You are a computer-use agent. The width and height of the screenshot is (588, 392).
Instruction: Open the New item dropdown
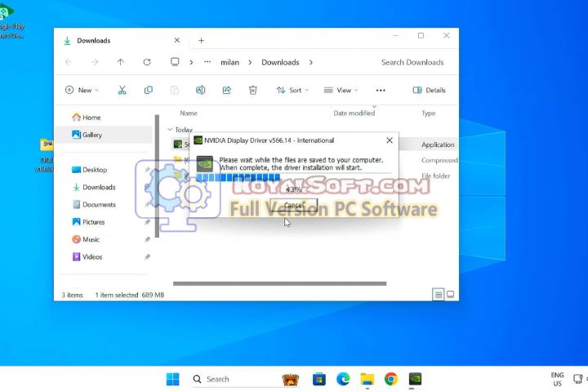pos(82,90)
